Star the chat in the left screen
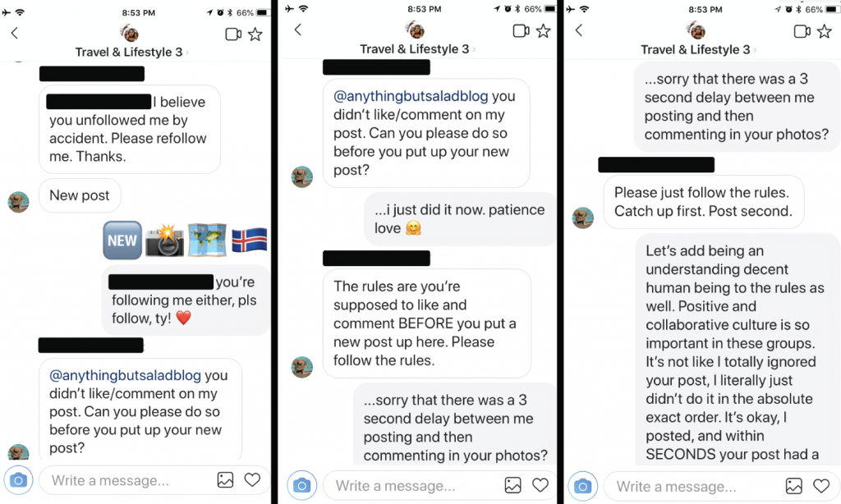This screenshot has height=504, width=841. (x=255, y=34)
